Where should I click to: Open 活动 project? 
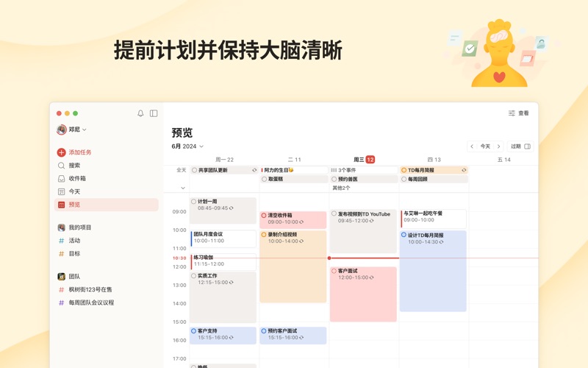pyautogui.click(x=107, y=241)
